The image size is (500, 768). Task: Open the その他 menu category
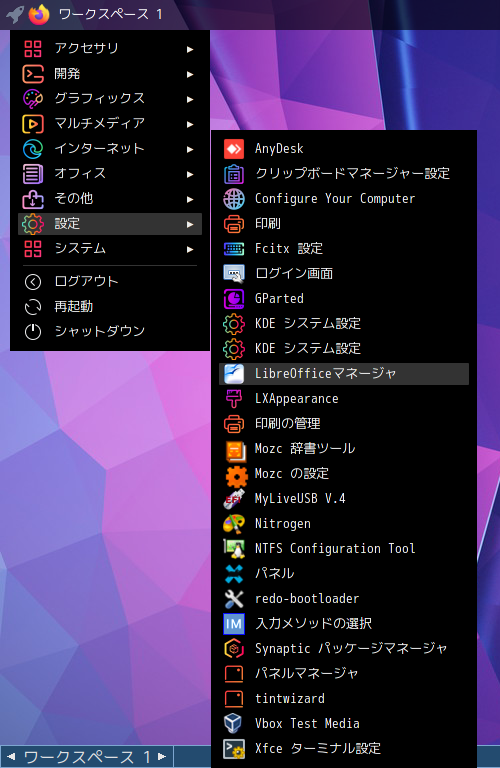(x=110, y=198)
